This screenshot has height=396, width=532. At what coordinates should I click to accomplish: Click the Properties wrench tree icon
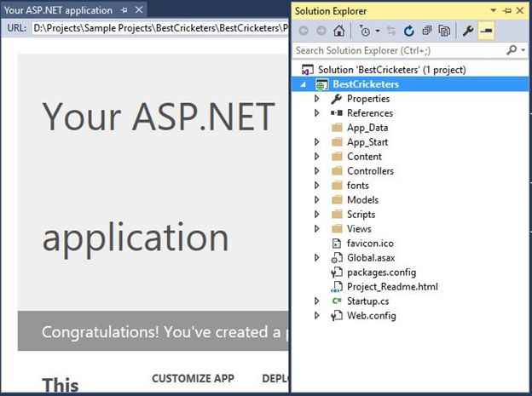[336, 99]
